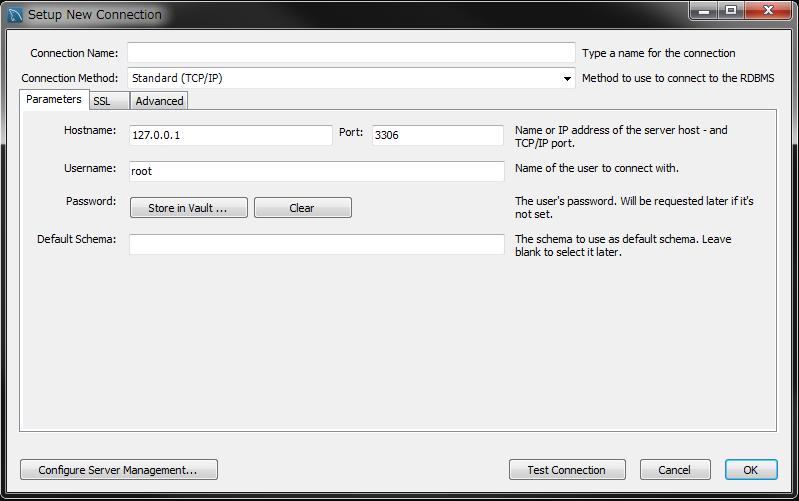Select the Port field showing 3306
This screenshot has width=799, height=501.
tap(438, 135)
